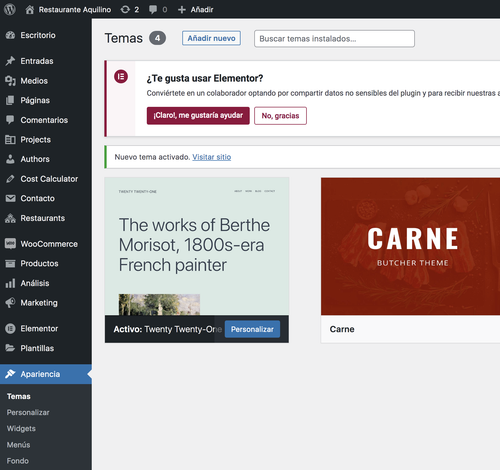Dismiss with No, gracias button

point(280,116)
